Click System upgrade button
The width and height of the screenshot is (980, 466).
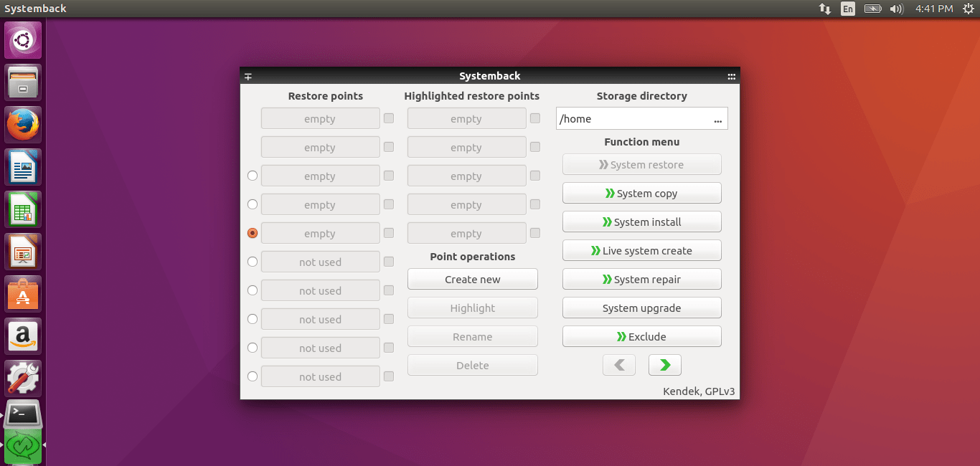click(641, 308)
